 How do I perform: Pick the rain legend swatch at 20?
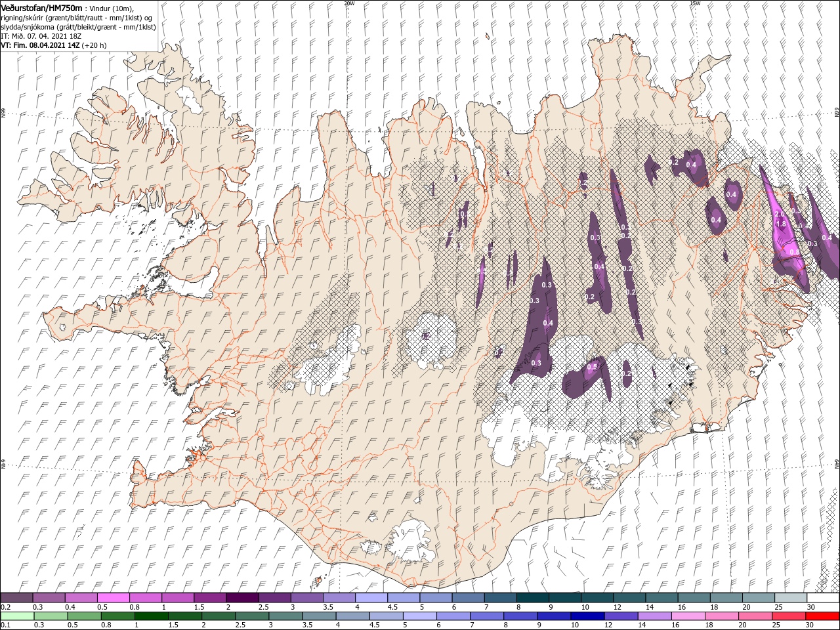(x=756, y=616)
